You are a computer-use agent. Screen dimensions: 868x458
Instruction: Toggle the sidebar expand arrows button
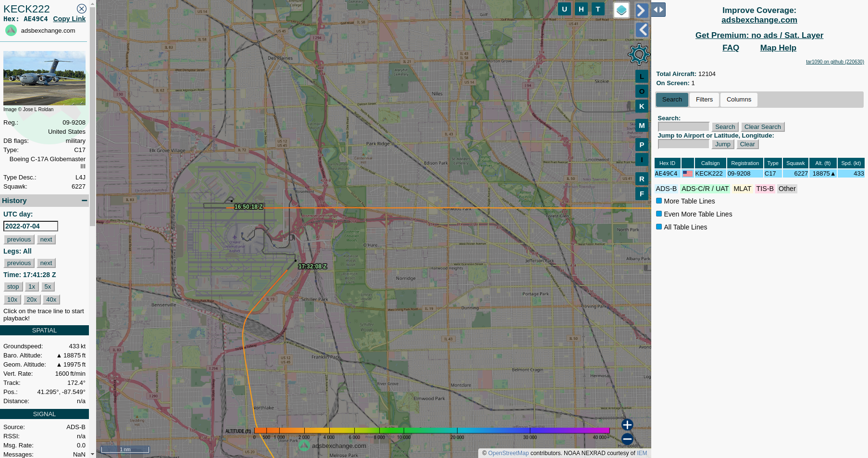(x=658, y=10)
